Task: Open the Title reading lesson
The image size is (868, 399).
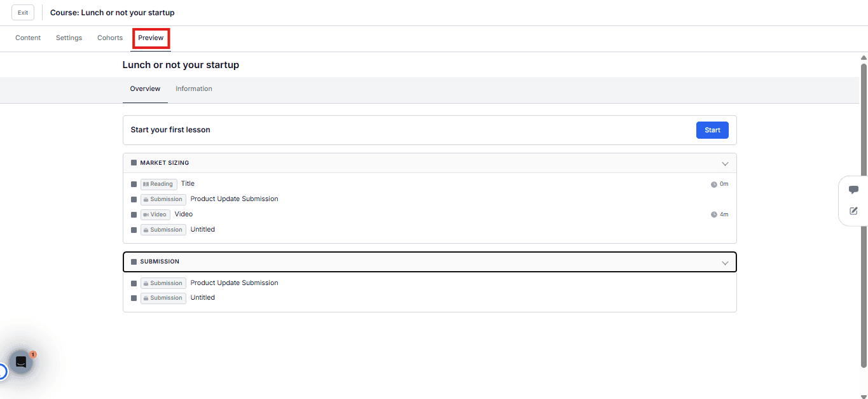Action: coord(188,184)
